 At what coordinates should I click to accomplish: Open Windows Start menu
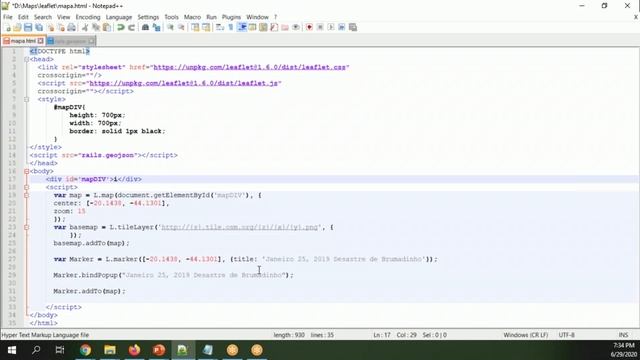click(x=12, y=350)
